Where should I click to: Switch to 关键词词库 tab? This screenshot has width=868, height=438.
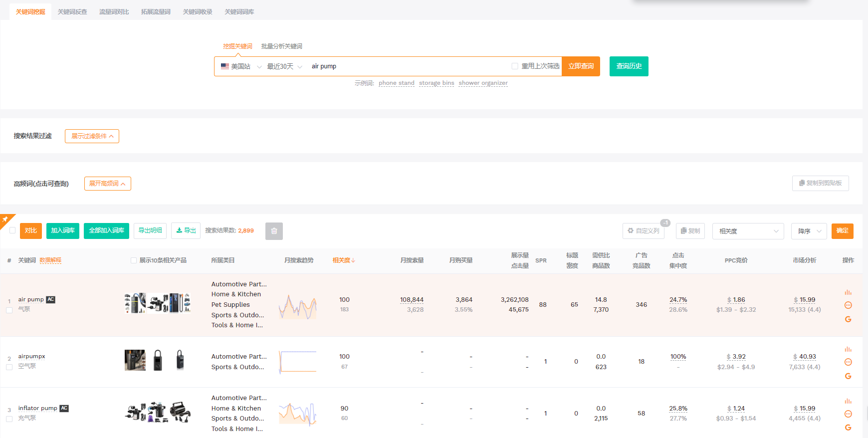point(239,11)
